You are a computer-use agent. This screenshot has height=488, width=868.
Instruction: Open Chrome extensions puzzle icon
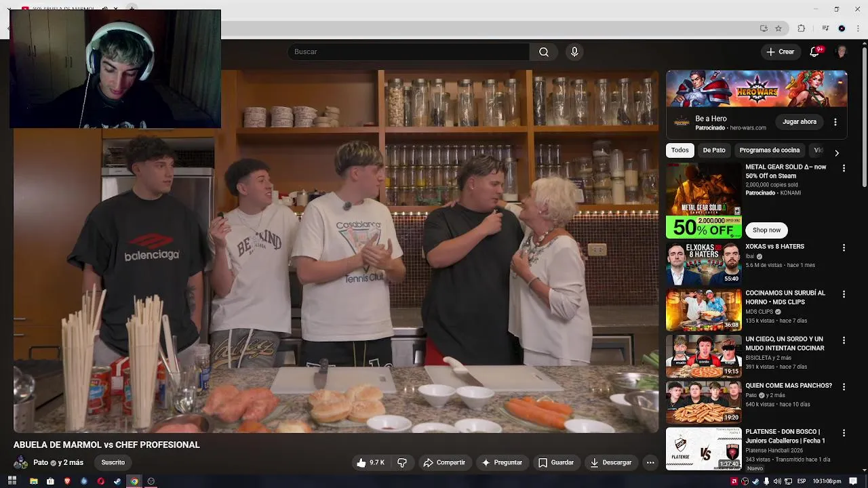[801, 28]
